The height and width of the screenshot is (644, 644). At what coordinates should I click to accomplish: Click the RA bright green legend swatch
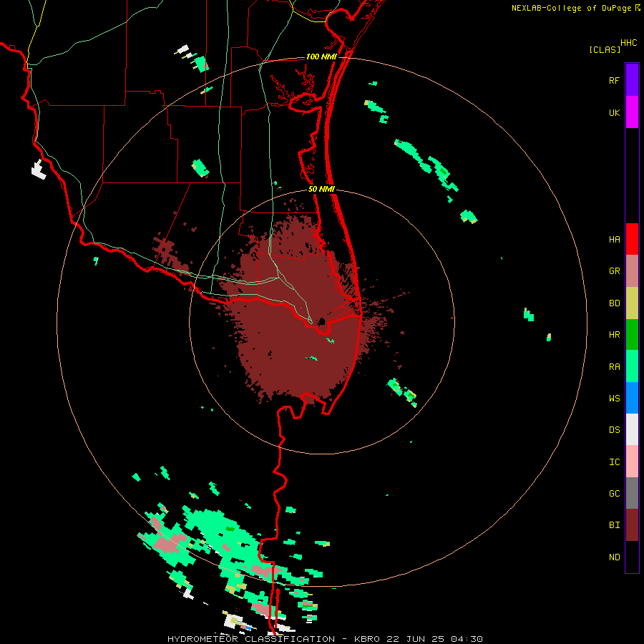(632, 366)
